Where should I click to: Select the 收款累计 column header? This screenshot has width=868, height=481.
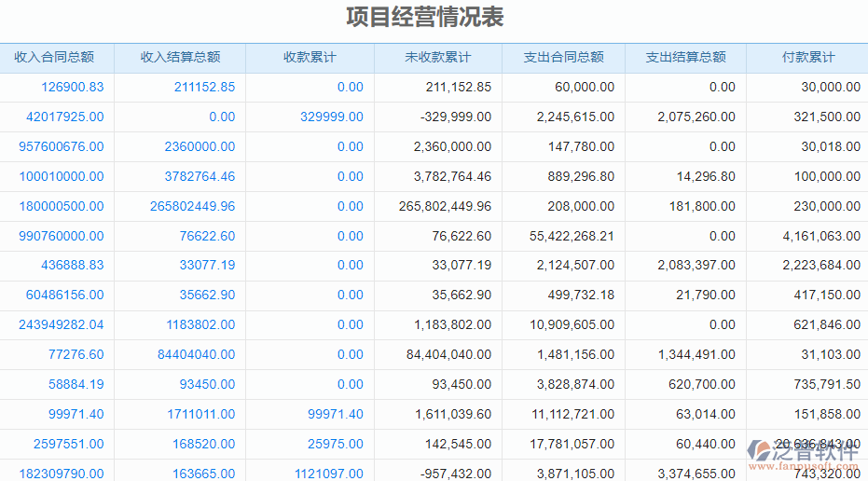pyautogui.click(x=310, y=57)
